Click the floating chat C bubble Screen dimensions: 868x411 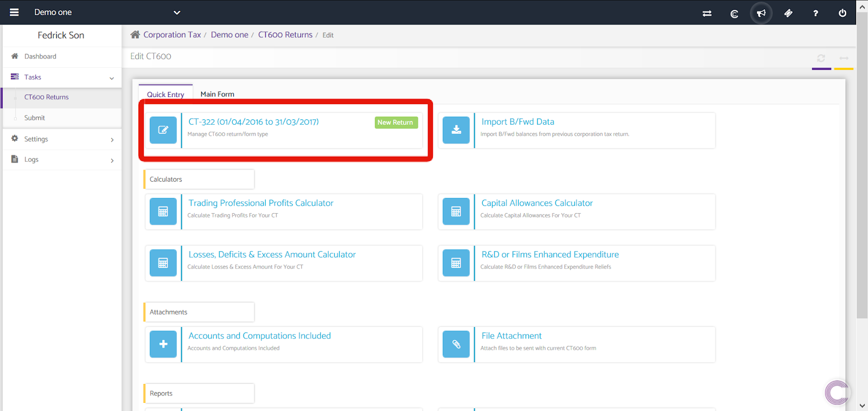tap(837, 392)
